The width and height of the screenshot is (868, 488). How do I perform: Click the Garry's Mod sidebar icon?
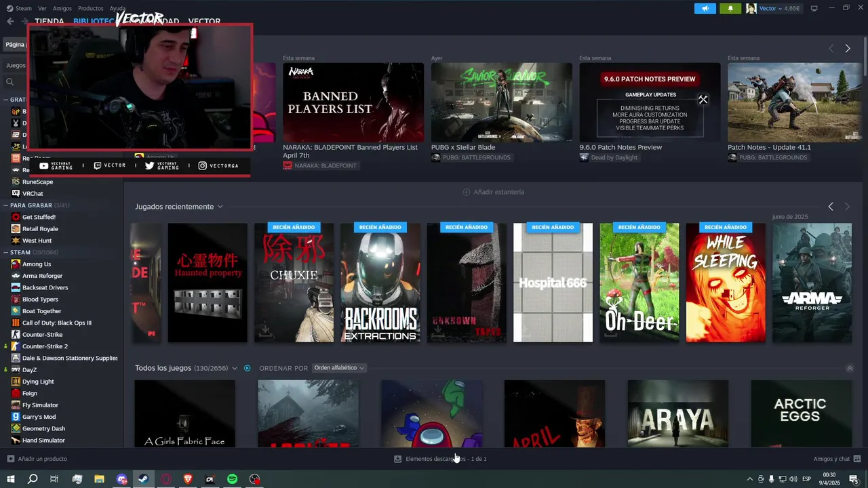pyautogui.click(x=16, y=417)
